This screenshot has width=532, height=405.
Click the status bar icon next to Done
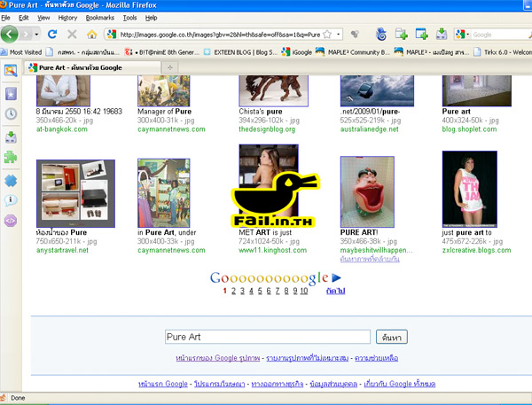[3, 398]
